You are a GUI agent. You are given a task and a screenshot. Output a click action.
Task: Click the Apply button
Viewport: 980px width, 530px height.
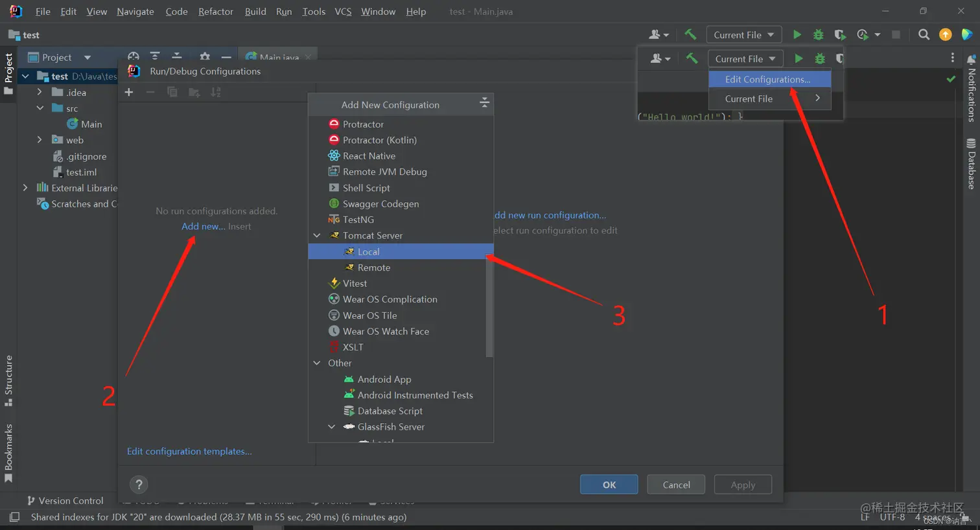[743, 485]
